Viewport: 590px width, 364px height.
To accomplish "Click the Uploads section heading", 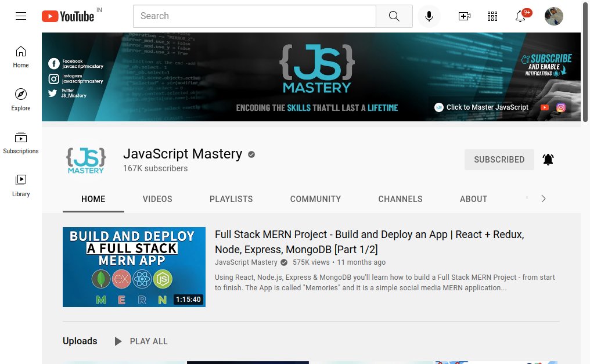I will click(80, 341).
